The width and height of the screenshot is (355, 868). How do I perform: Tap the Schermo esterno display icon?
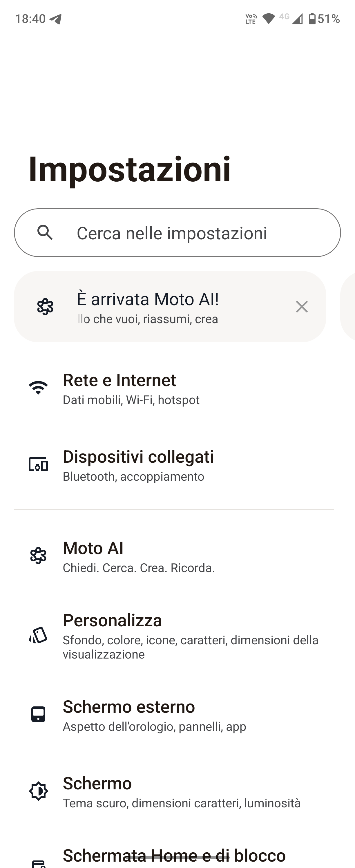tap(38, 714)
